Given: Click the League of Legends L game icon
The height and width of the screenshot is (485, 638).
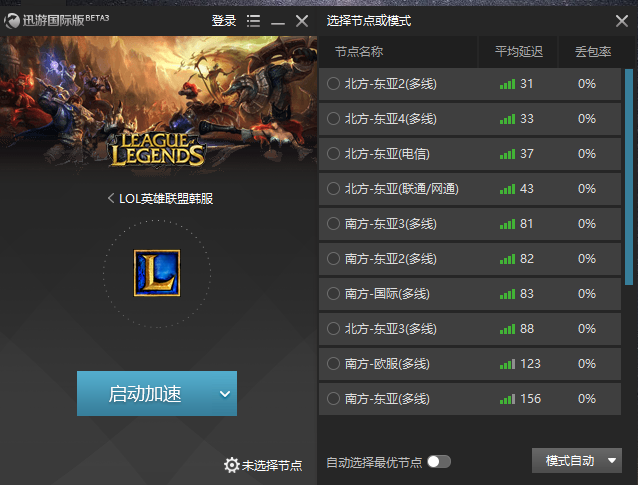Looking at the screenshot, I should click(x=157, y=273).
